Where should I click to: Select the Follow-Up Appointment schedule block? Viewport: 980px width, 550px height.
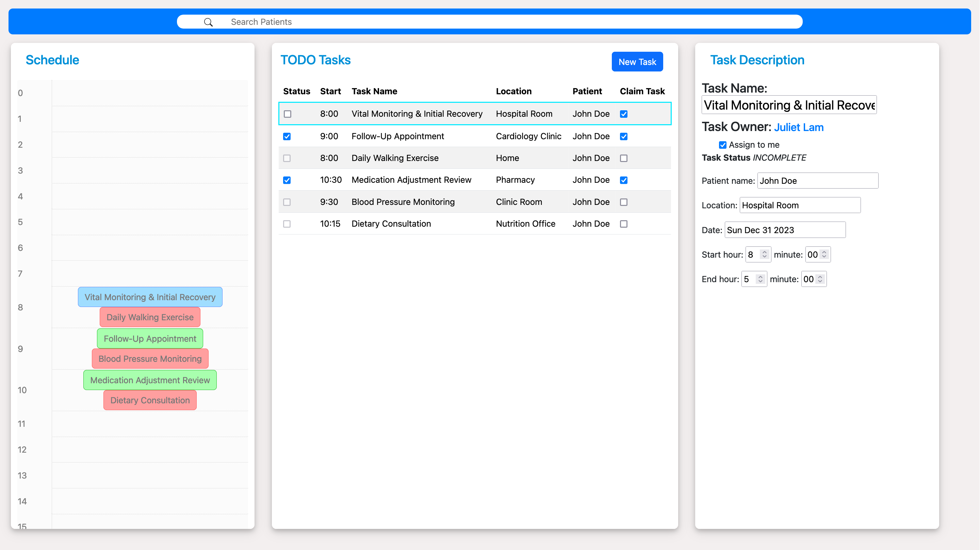coord(150,338)
